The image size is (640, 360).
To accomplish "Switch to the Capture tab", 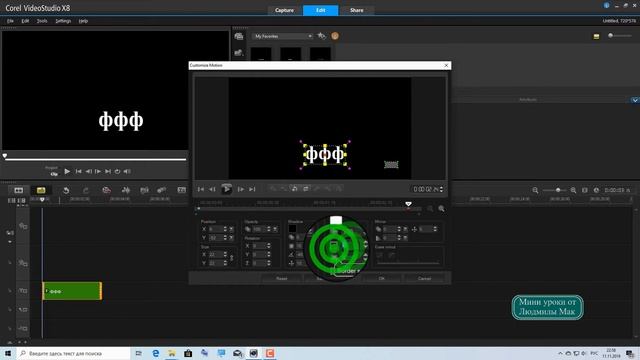I will 284,10.
